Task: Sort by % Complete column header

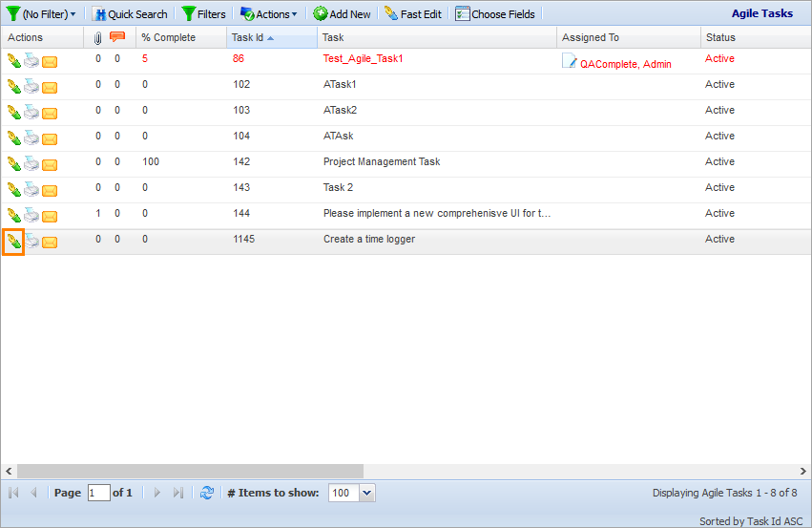Action: (180, 37)
